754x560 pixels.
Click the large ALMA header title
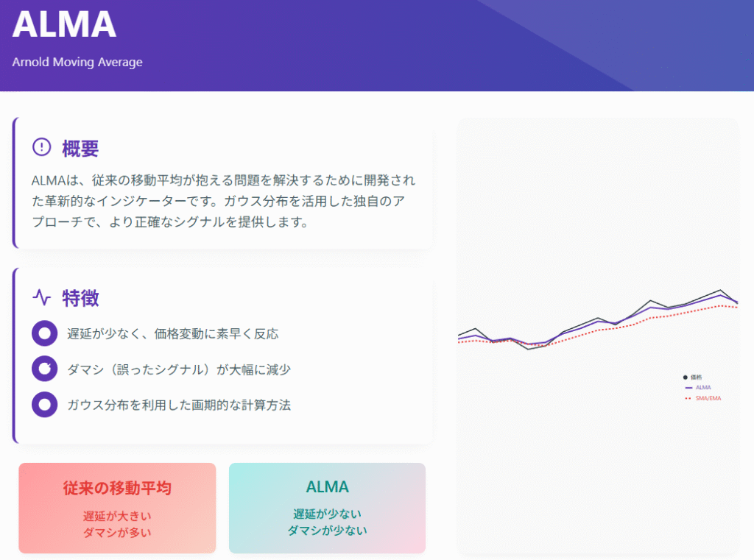[x=65, y=24]
